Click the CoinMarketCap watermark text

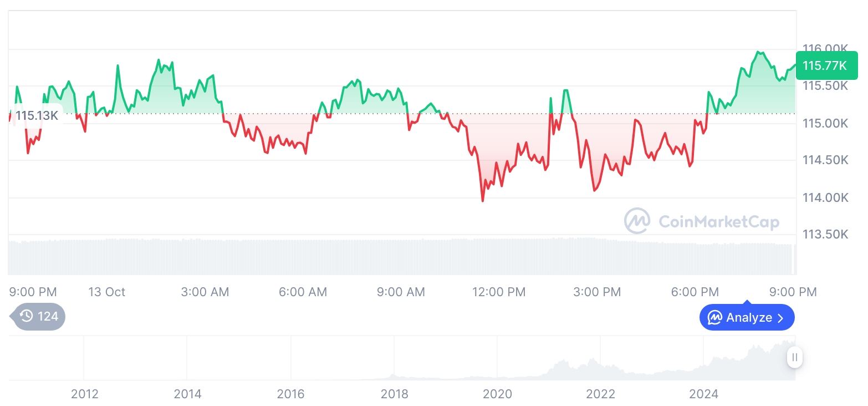pyautogui.click(x=719, y=222)
